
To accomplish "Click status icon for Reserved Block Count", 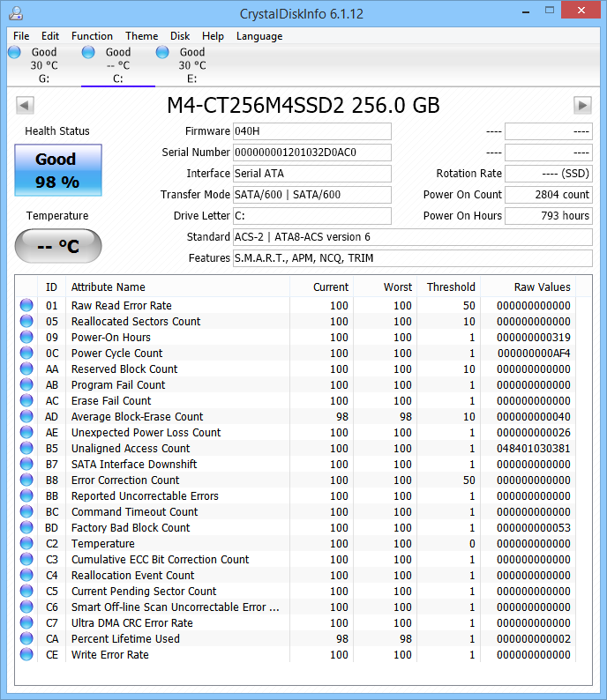I will 26,369.
